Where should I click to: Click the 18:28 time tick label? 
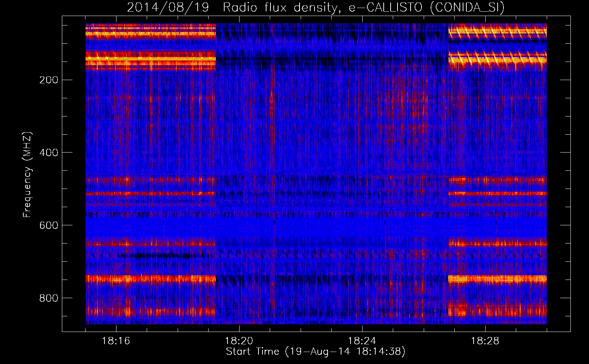(485, 341)
